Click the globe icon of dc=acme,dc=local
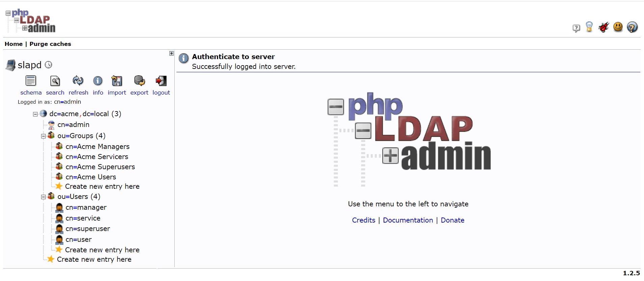The width and height of the screenshot is (644, 281). 43,113
